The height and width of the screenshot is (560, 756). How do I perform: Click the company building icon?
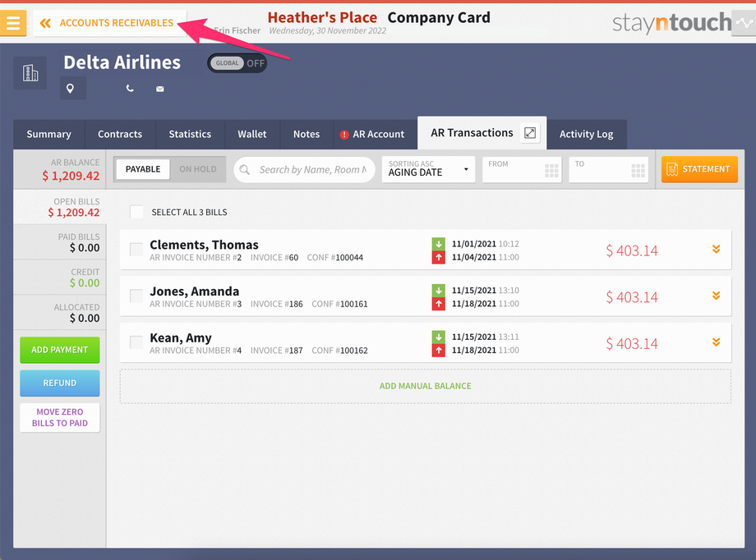[x=30, y=73]
